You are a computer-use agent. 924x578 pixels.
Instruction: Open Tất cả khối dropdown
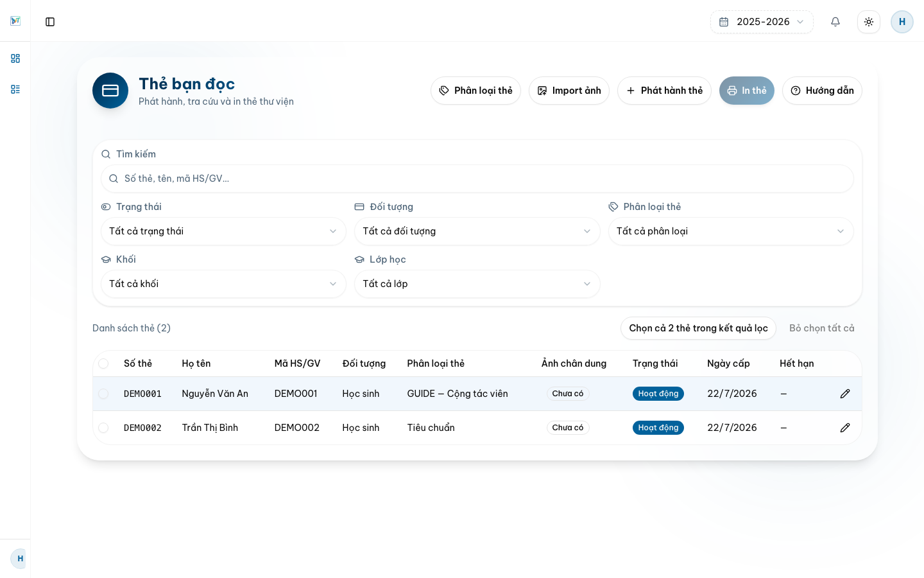click(223, 284)
